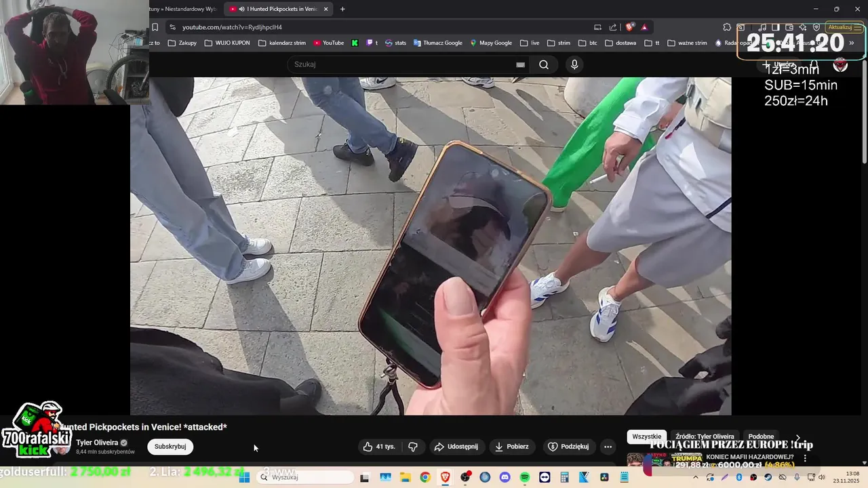Show hidden system tray icons chevron
Viewport: 868px width, 488px height.
(x=695, y=477)
